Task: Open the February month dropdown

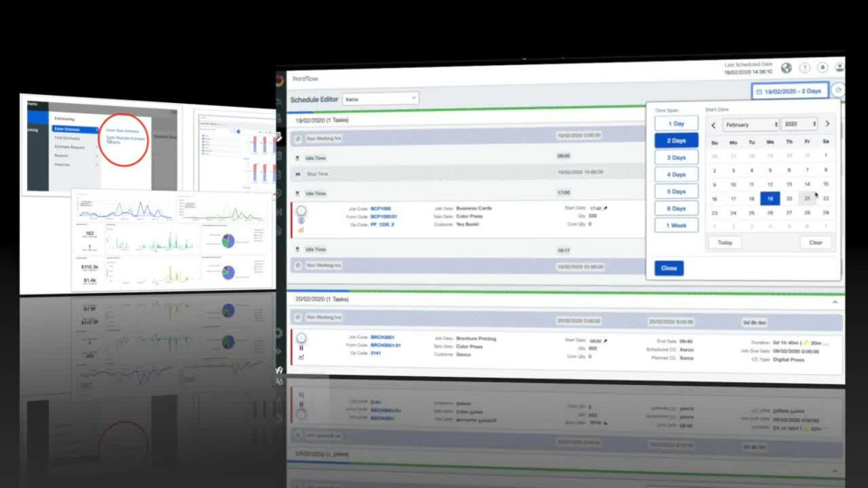Action: [750, 125]
